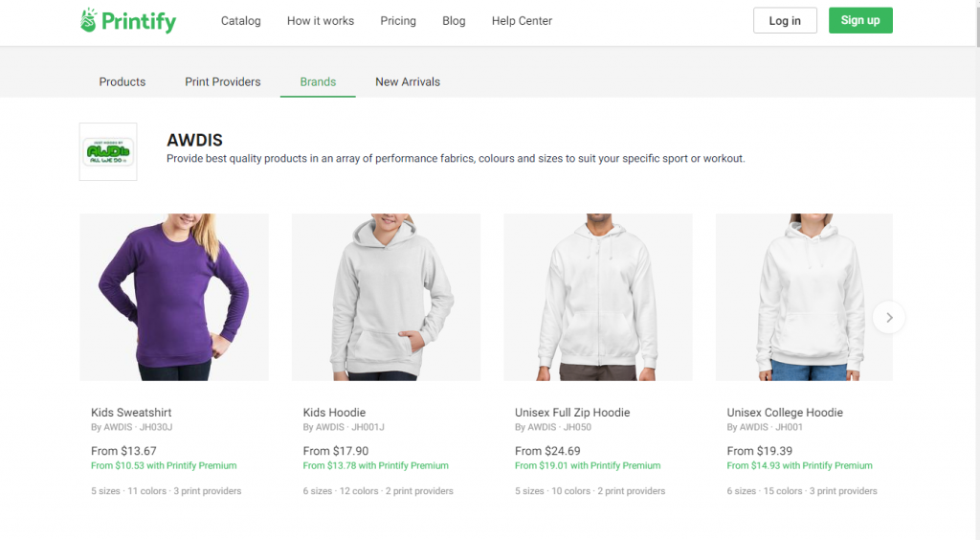The height and width of the screenshot is (540, 980).
Task: Select the Brands tab
Action: (x=318, y=82)
